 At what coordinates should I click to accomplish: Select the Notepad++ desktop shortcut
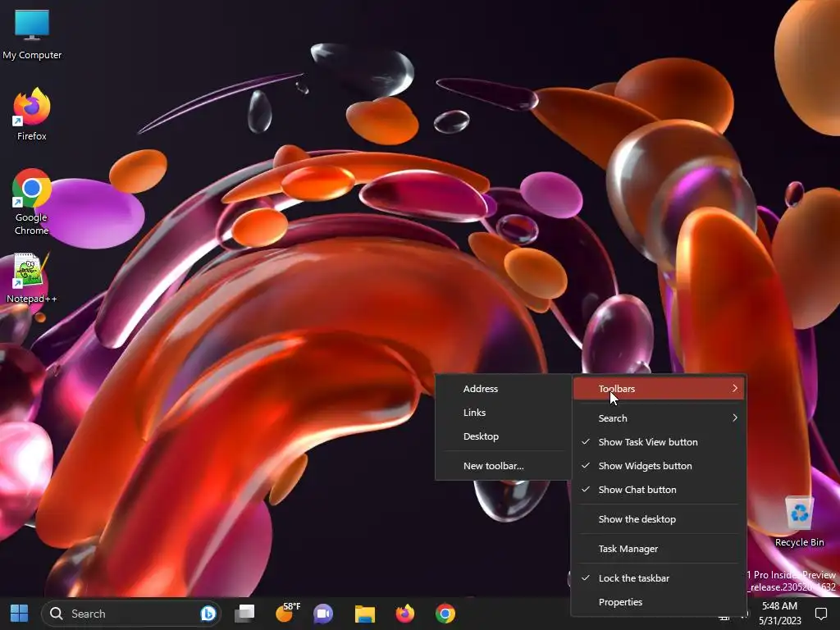(32, 278)
